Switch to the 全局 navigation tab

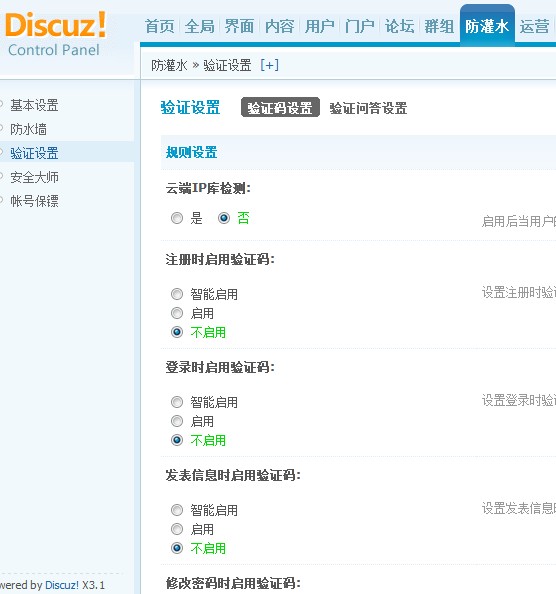200,27
